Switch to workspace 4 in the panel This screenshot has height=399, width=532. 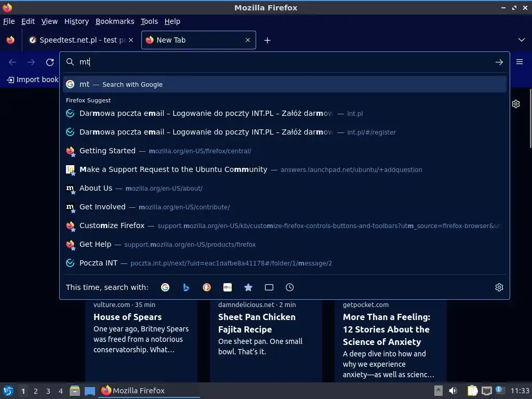pos(61,391)
